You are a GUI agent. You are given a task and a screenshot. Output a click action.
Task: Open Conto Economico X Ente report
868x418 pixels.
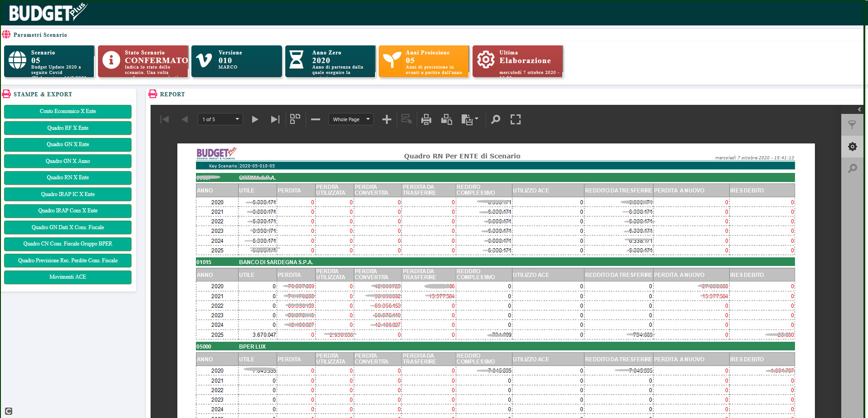pyautogui.click(x=68, y=111)
